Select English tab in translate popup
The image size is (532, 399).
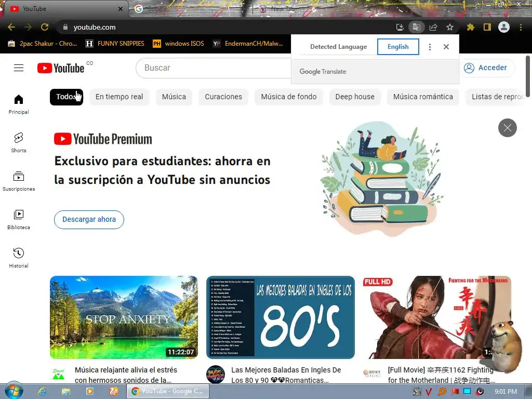398,47
